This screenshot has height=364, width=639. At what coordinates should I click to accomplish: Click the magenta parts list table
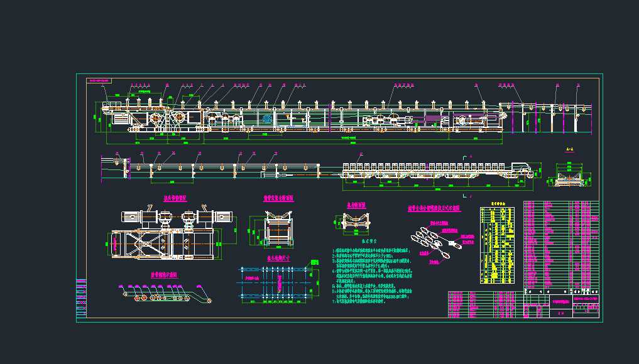561,245
